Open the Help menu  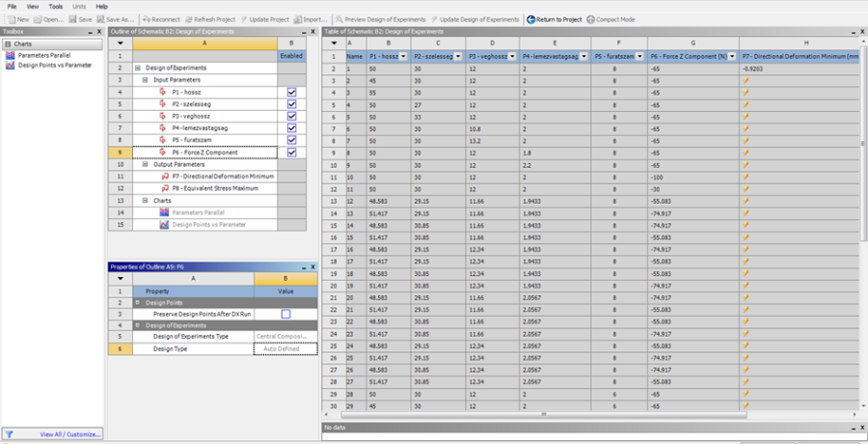tap(102, 7)
